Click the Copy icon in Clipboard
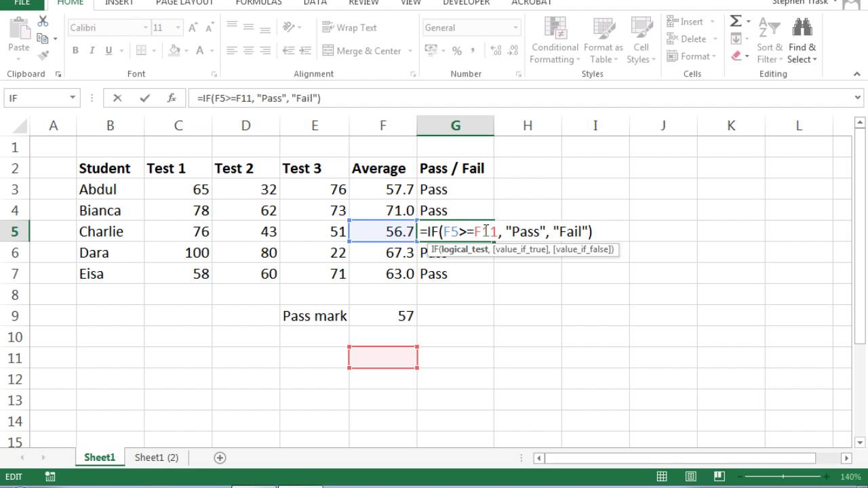868x488 pixels. tap(42, 39)
